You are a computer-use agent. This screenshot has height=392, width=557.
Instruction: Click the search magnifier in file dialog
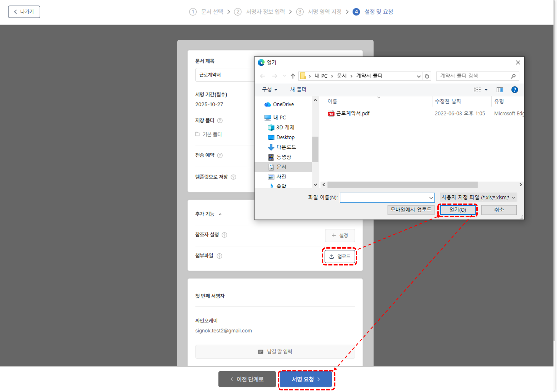(x=513, y=76)
